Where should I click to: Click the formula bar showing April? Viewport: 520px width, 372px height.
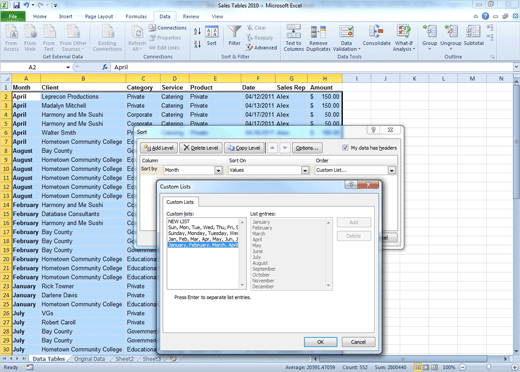tap(312, 67)
